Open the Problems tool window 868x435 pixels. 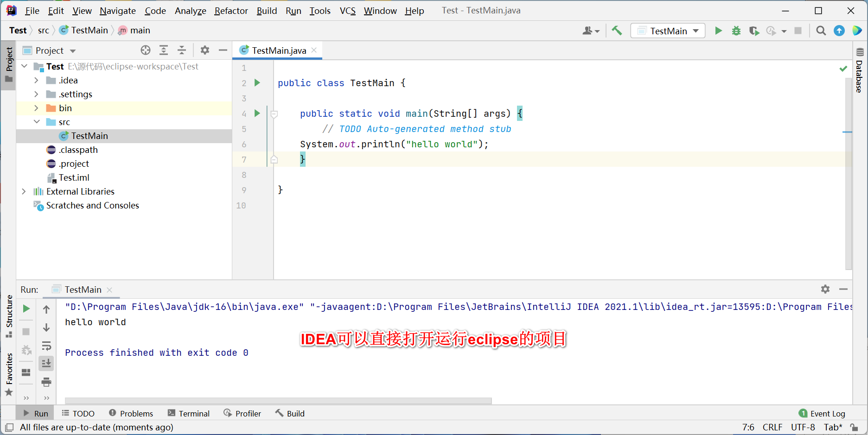131,413
